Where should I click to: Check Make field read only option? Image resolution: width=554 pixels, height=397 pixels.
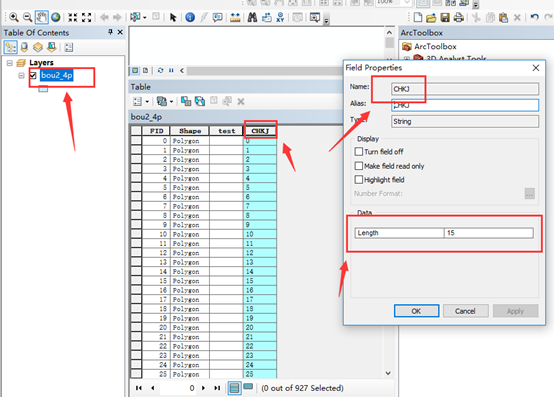pyautogui.click(x=359, y=166)
